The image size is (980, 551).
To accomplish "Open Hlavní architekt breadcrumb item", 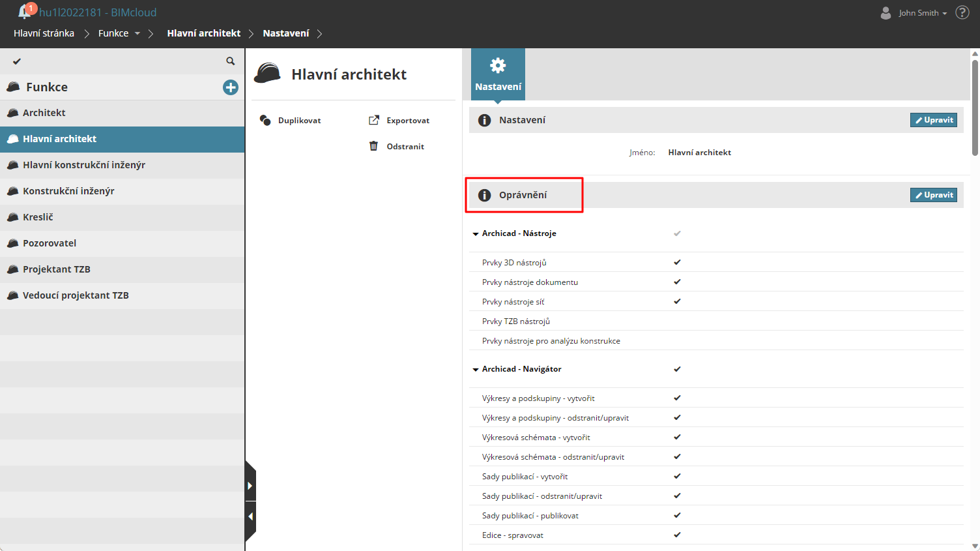I will point(204,33).
